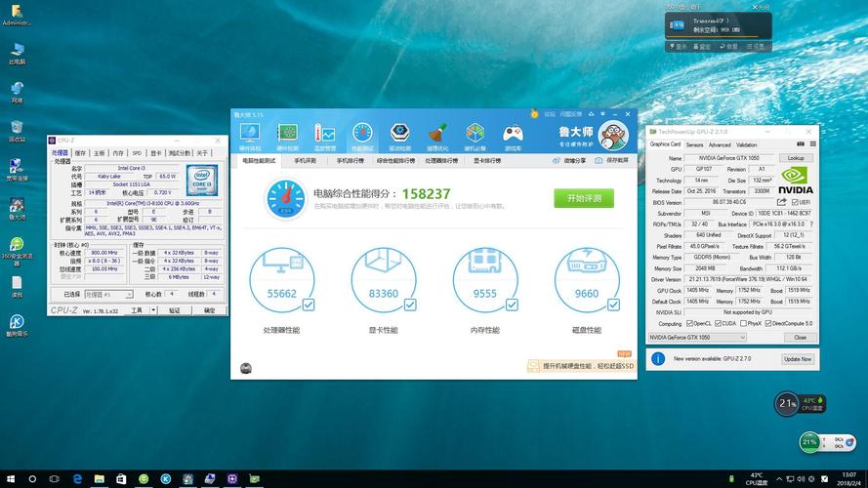Open Microsoft Edge from the taskbar
Viewport: 868px width, 488px height.
(77, 478)
